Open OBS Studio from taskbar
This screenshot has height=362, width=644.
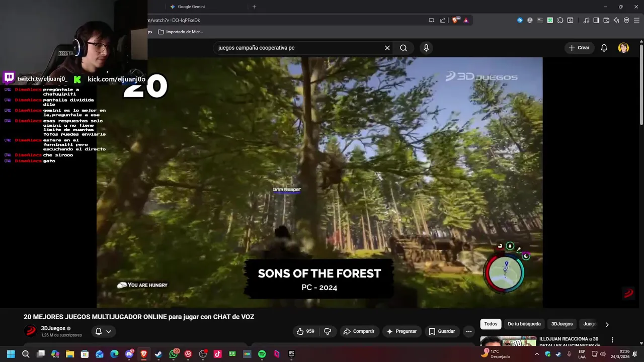point(203,354)
